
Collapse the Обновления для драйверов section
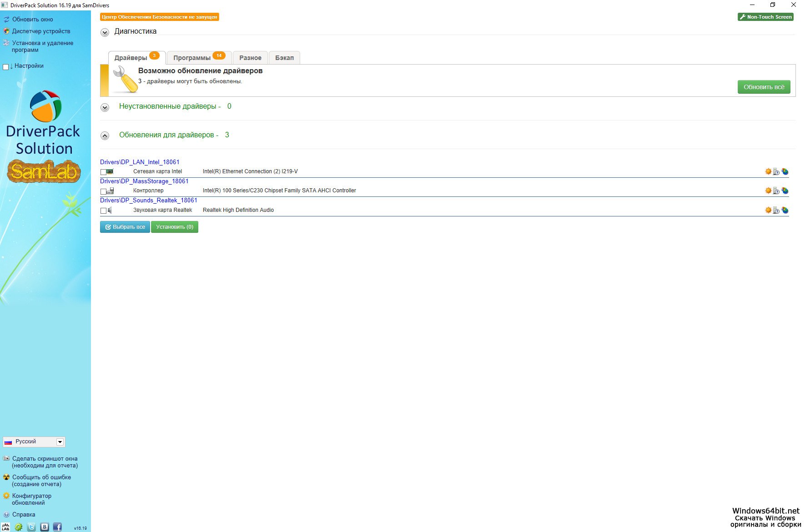pos(105,136)
